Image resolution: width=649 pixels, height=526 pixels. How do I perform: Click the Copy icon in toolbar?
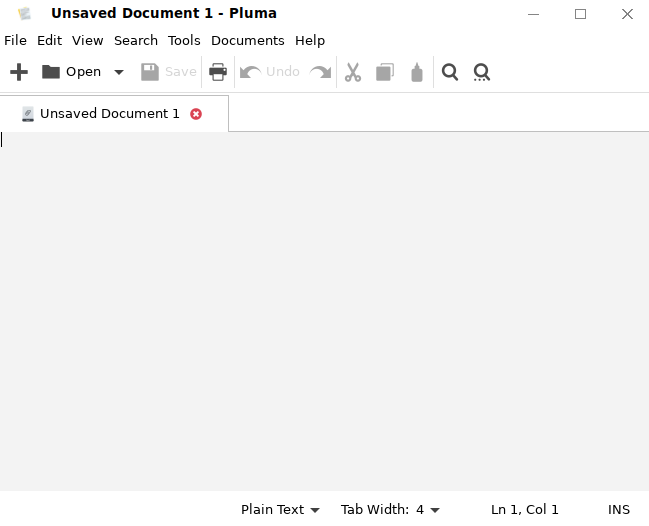pos(384,72)
